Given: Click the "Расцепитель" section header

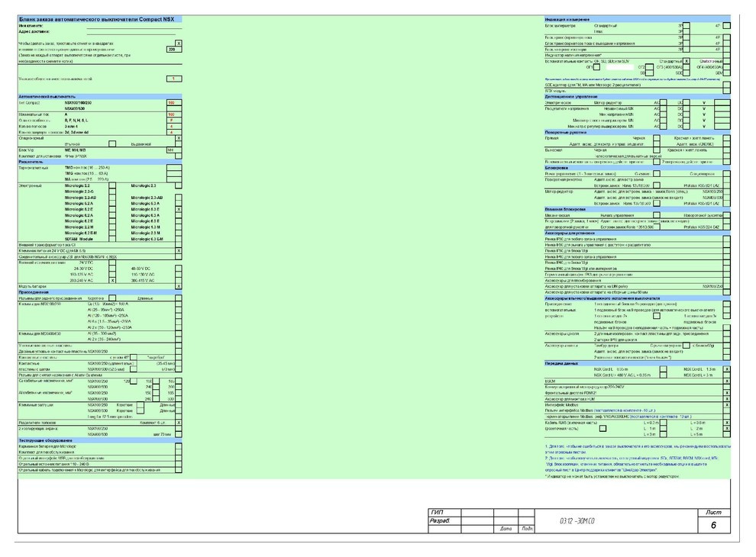Looking at the screenshot, I should pyautogui.click(x=100, y=162).
